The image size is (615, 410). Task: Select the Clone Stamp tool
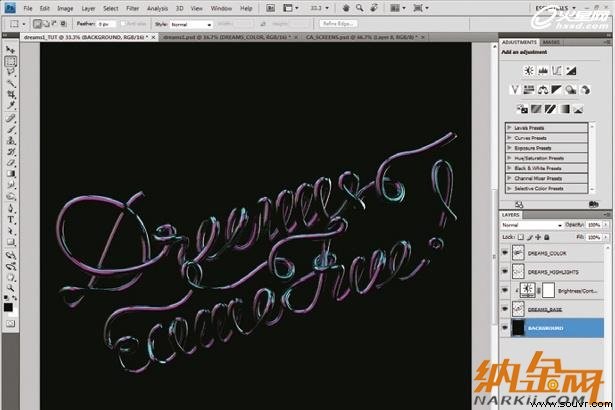[11, 140]
